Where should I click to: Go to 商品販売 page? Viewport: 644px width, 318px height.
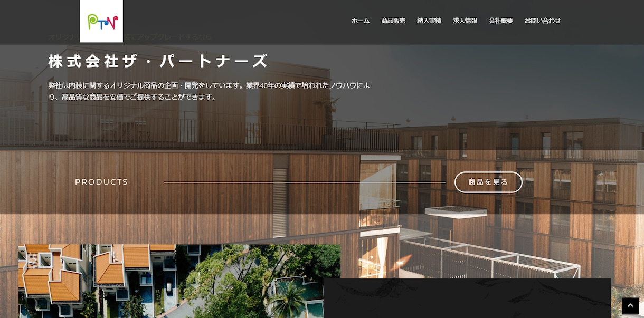point(393,21)
